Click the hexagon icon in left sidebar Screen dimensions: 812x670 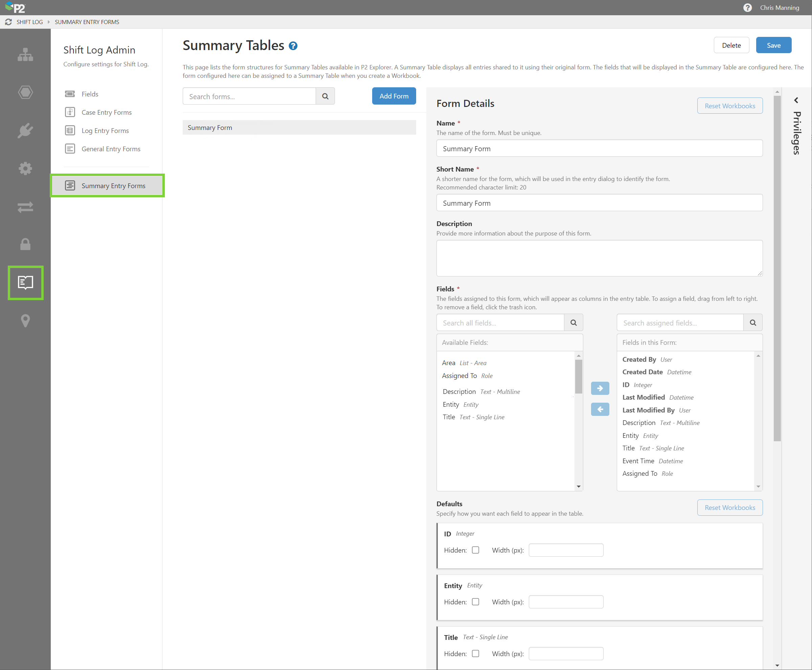25,93
